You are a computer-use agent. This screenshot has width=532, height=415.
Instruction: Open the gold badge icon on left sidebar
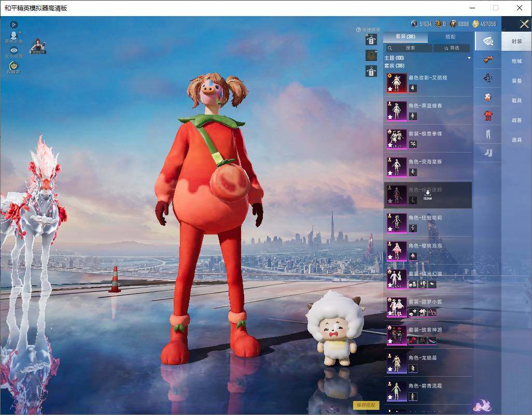[x=13, y=66]
